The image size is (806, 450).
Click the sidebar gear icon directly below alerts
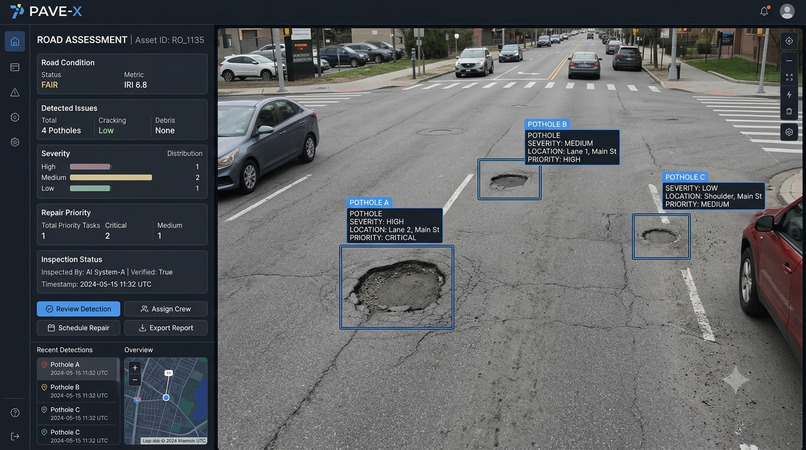pyautogui.click(x=15, y=117)
